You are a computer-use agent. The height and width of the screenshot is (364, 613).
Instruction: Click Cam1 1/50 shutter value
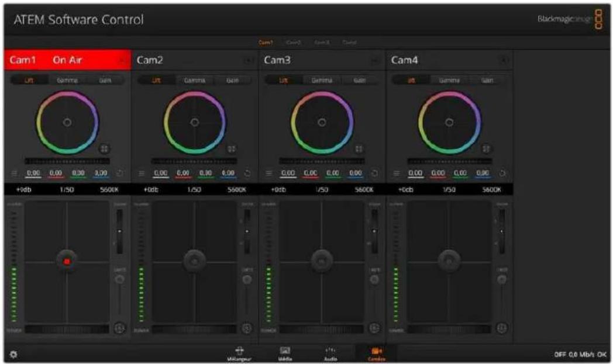coord(67,189)
